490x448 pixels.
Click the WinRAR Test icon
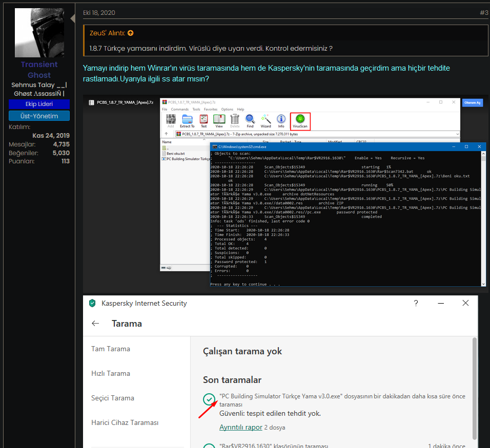[204, 121]
